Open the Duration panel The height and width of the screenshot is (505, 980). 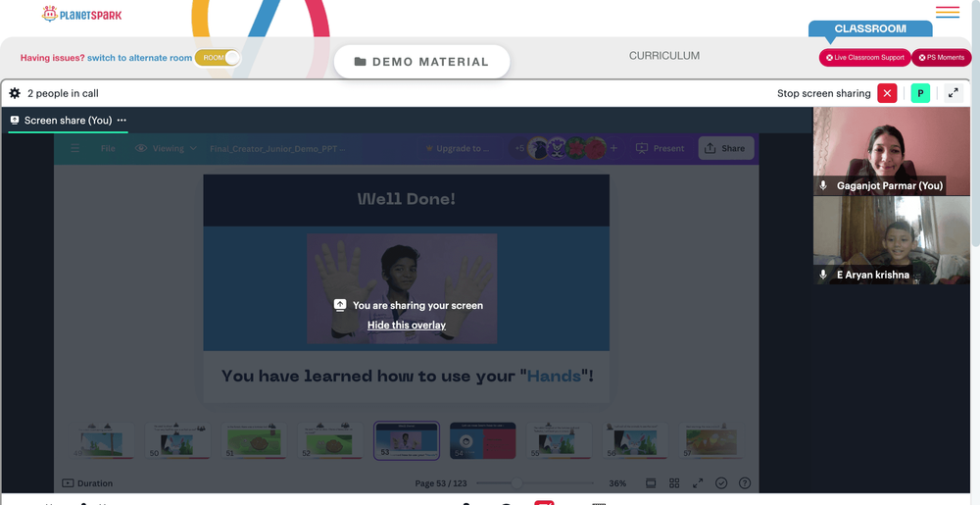87,483
